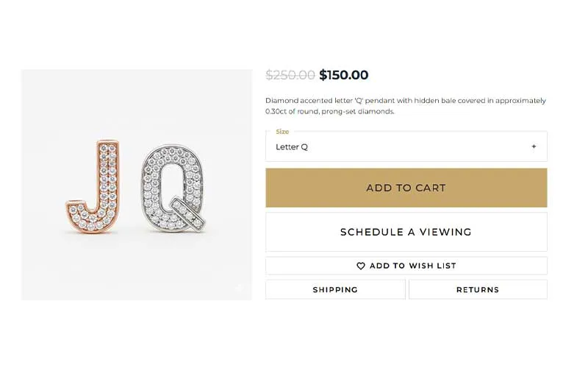Click the plus icon in Size selector
The height and width of the screenshot is (368, 588).
click(534, 146)
